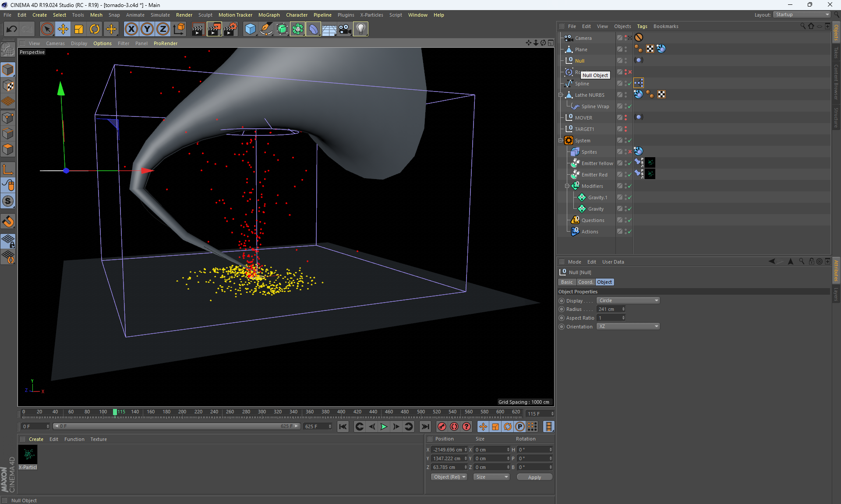Viewport: 841px width, 504px height.
Task: Switch to the Coord. tab
Action: (x=585, y=282)
